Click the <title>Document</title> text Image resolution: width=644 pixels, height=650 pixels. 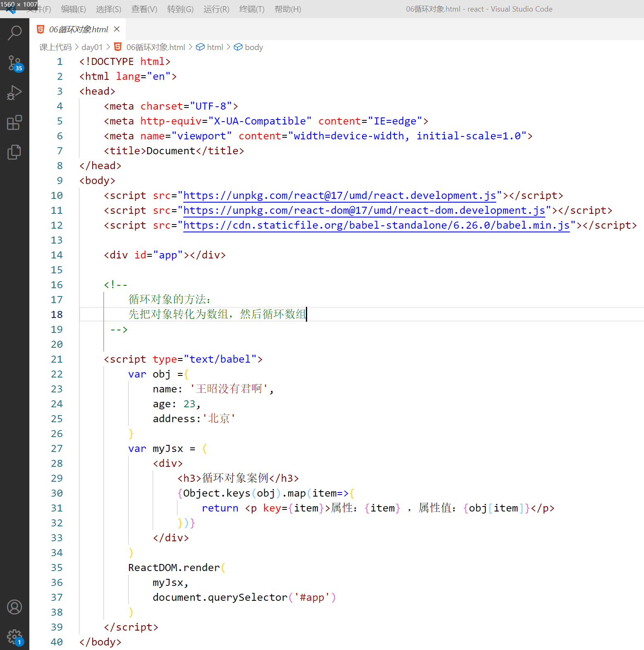(174, 151)
